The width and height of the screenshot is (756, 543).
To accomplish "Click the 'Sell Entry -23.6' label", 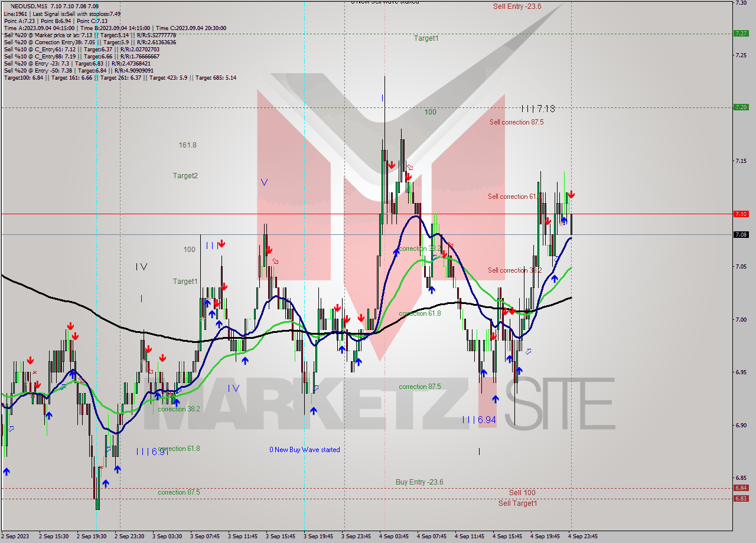I will pos(517,6).
